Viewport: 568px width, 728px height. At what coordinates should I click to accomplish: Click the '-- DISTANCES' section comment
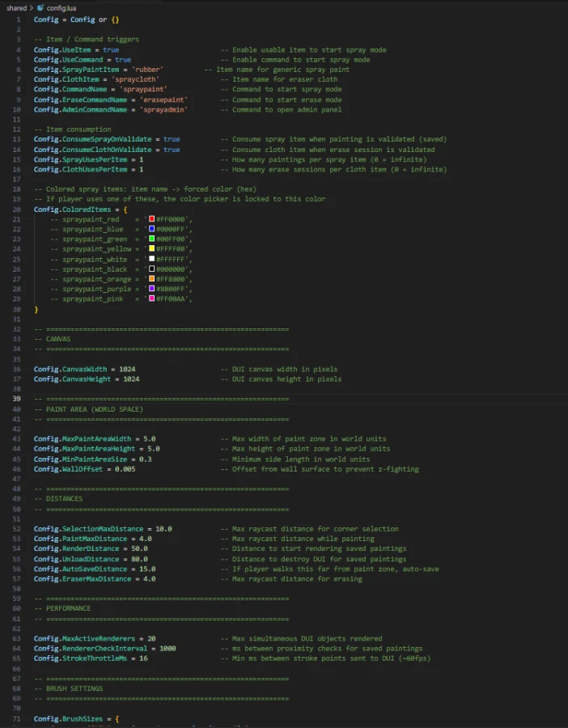pyautogui.click(x=58, y=498)
